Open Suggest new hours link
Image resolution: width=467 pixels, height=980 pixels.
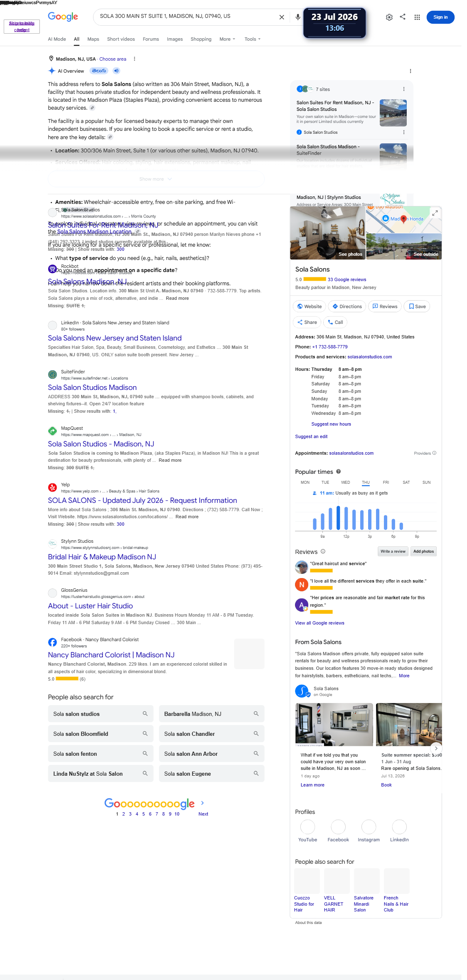pos(331,424)
